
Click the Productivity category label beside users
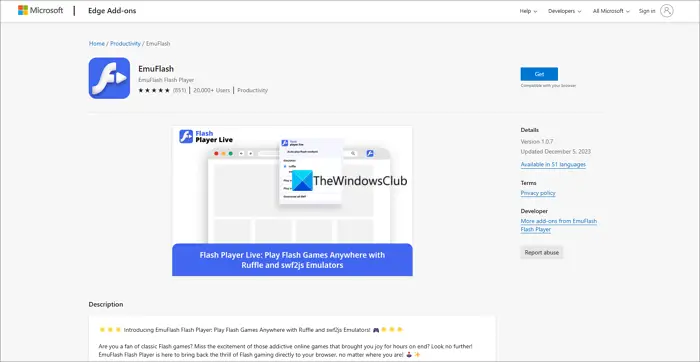pyautogui.click(x=253, y=90)
